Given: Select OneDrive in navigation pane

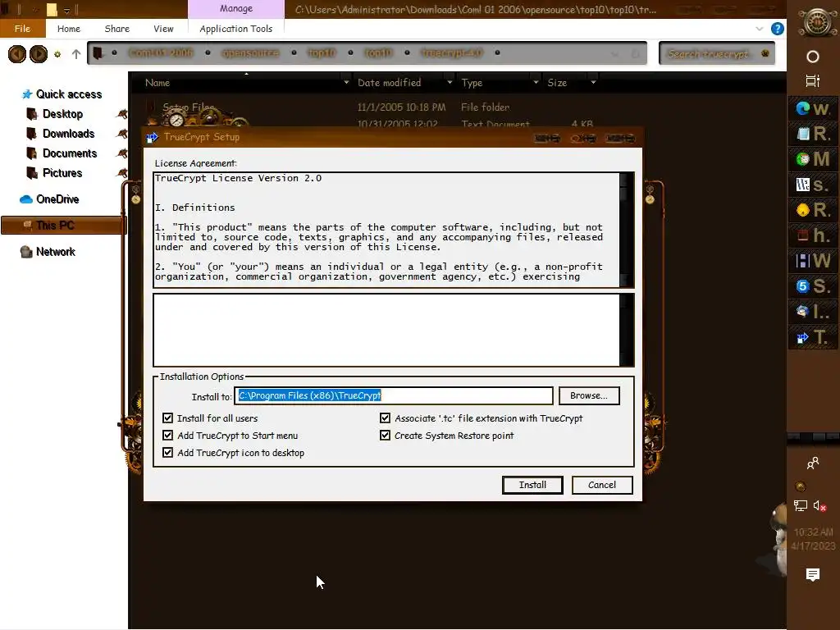Looking at the screenshot, I should pyautogui.click(x=57, y=199).
